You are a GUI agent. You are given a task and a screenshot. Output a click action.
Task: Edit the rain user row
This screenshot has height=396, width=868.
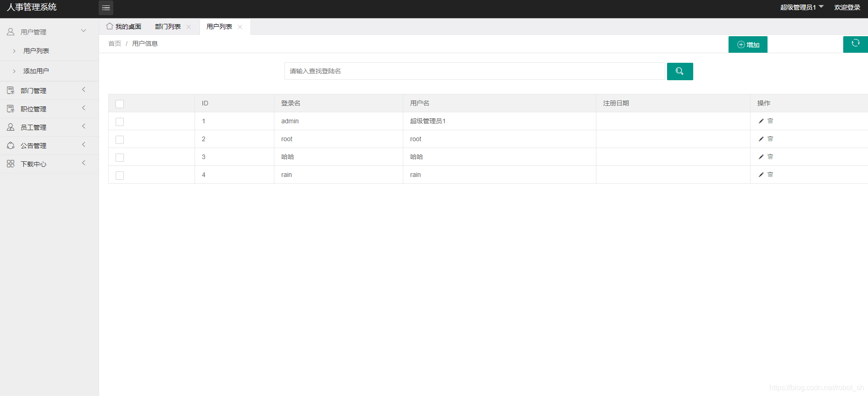click(x=761, y=175)
